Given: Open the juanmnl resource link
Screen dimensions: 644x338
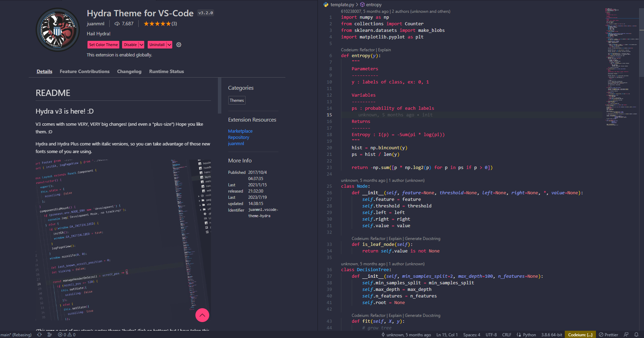Looking at the screenshot, I should tap(236, 143).
